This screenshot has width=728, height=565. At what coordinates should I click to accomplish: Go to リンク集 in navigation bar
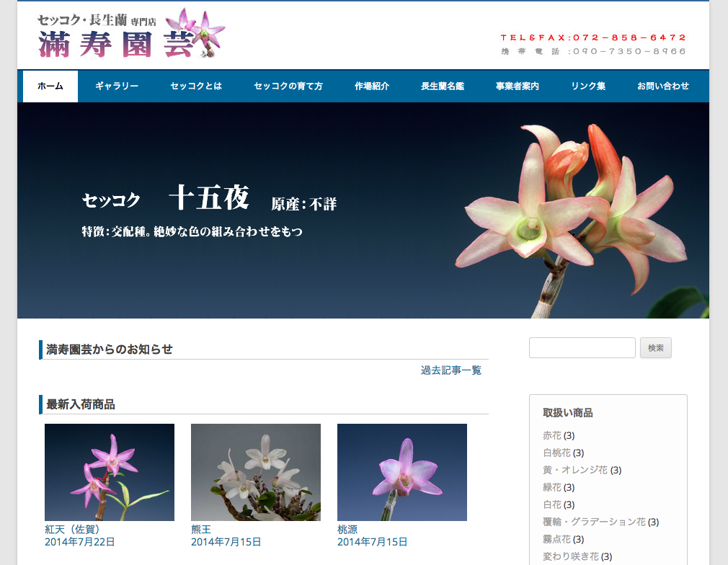[x=588, y=86]
